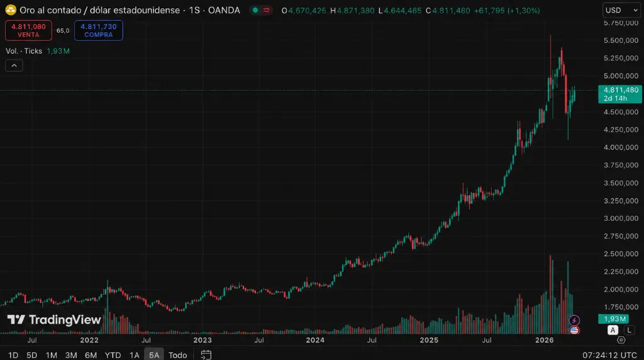Click the OANDA source in chart title
This screenshot has height=360, width=644.
[x=224, y=10]
